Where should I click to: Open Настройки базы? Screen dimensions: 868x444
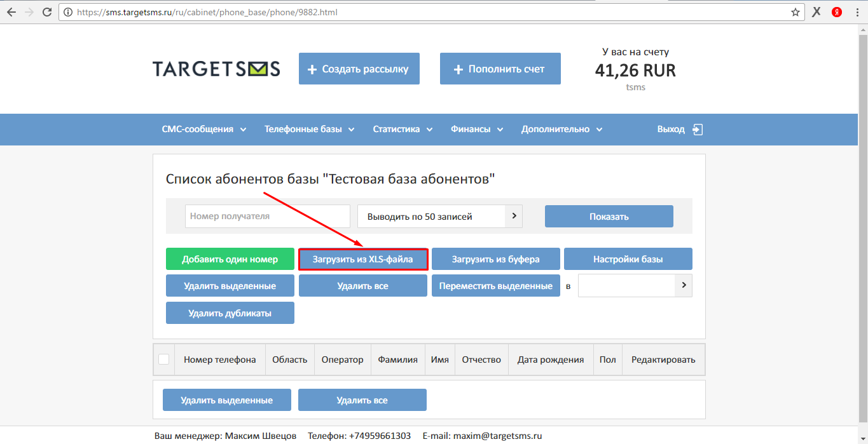(628, 259)
